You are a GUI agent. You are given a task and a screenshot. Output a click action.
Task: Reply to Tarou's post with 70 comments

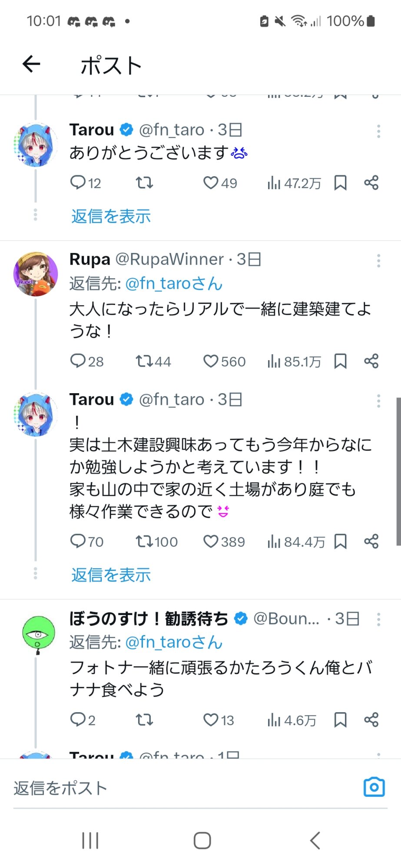pyautogui.click(x=78, y=541)
